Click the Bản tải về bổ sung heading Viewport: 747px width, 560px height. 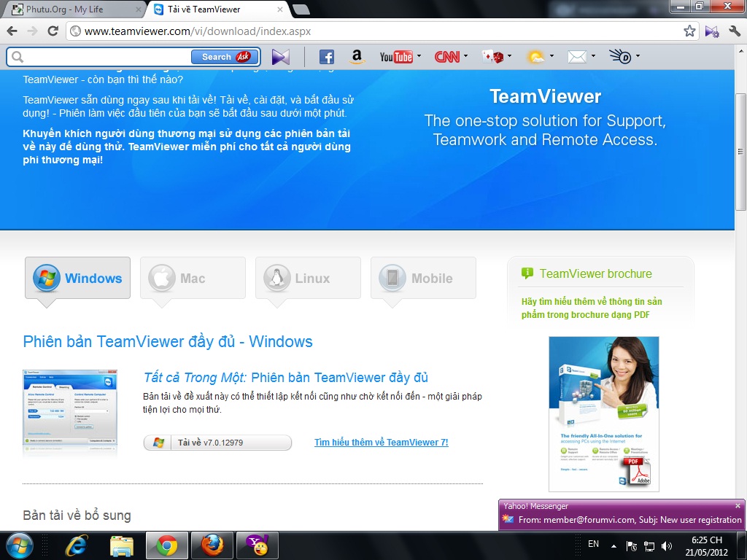click(77, 516)
